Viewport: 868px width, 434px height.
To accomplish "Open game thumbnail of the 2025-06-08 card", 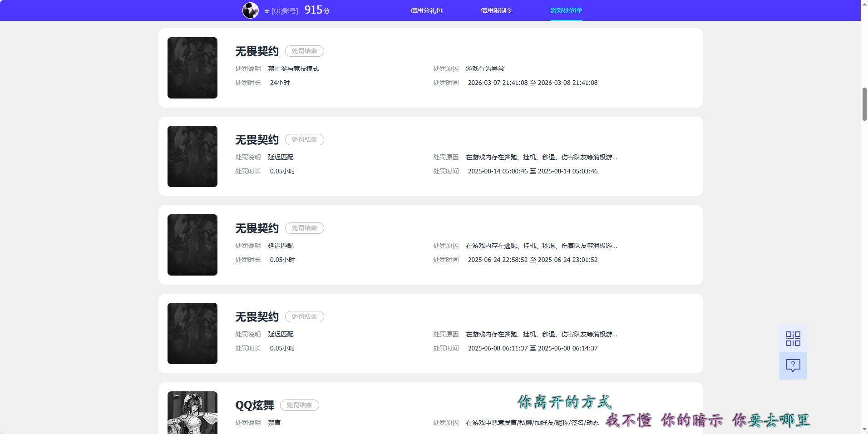I will [x=192, y=333].
